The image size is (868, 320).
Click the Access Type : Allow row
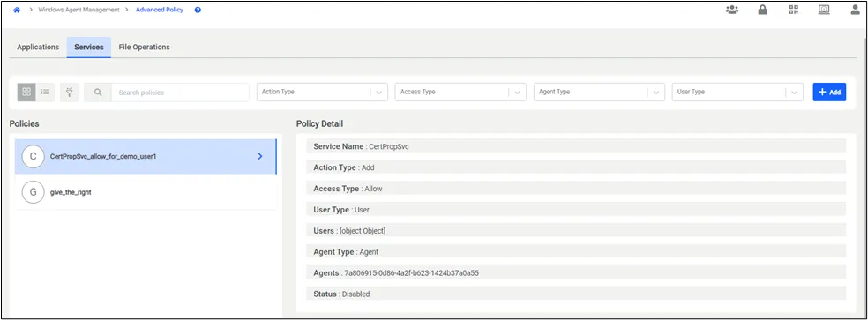[x=576, y=189]
